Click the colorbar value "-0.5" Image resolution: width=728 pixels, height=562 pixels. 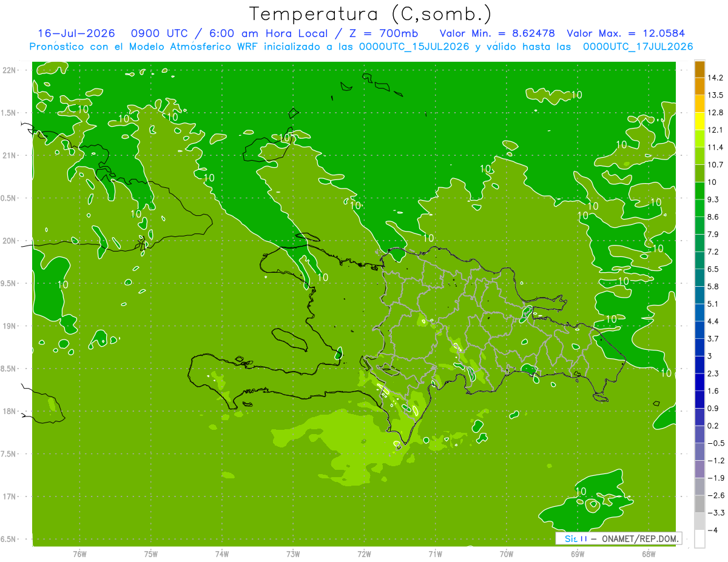point(715,443)
